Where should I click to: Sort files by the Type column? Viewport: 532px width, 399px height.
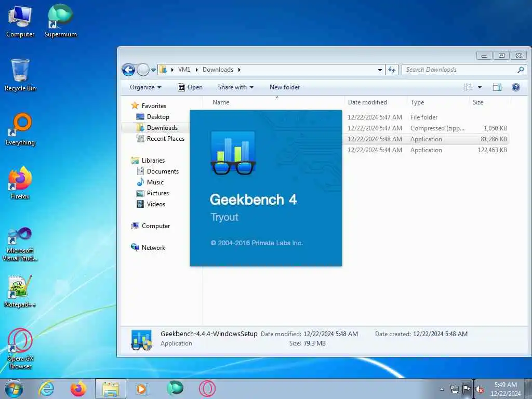[x=417, y=102]
